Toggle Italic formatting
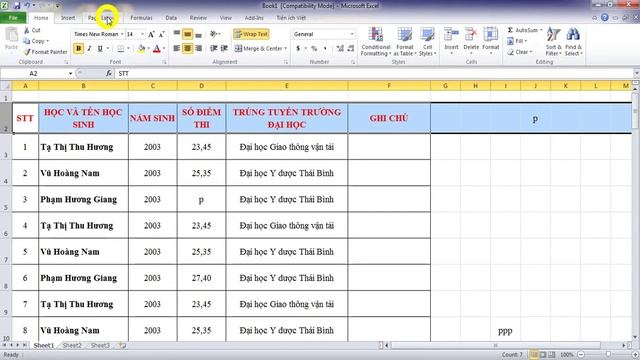640x360 pixels. pos(89,49)
